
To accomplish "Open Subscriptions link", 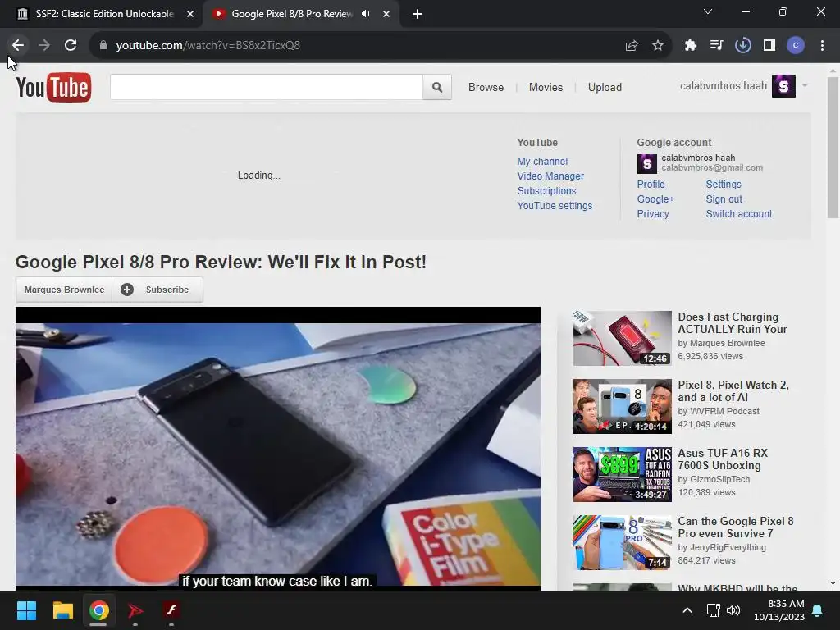I will [x=546, y=190].
